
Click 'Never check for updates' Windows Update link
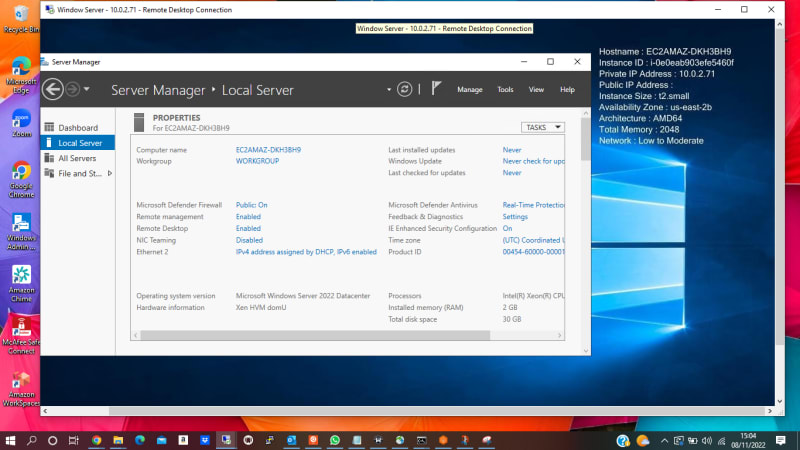point(533,161)
